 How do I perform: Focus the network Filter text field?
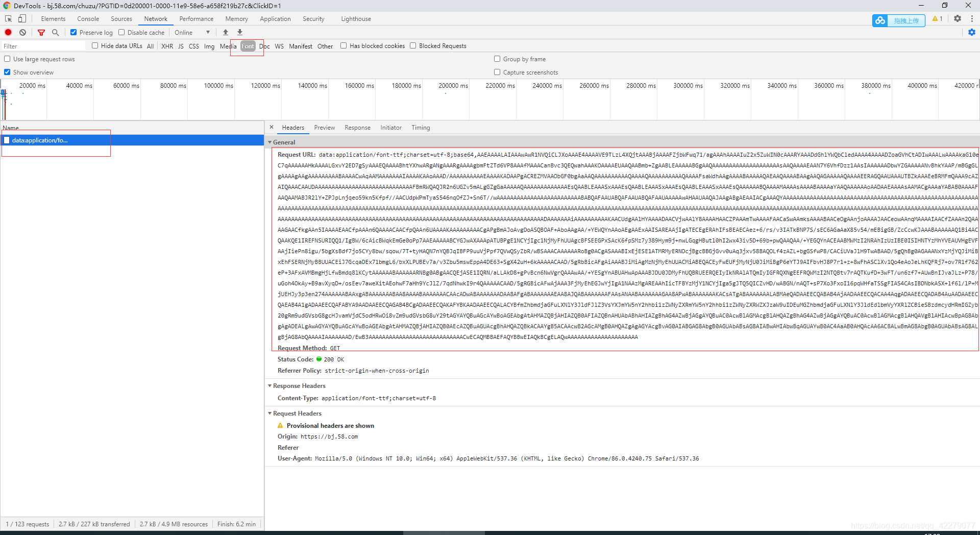pos(44,46)
